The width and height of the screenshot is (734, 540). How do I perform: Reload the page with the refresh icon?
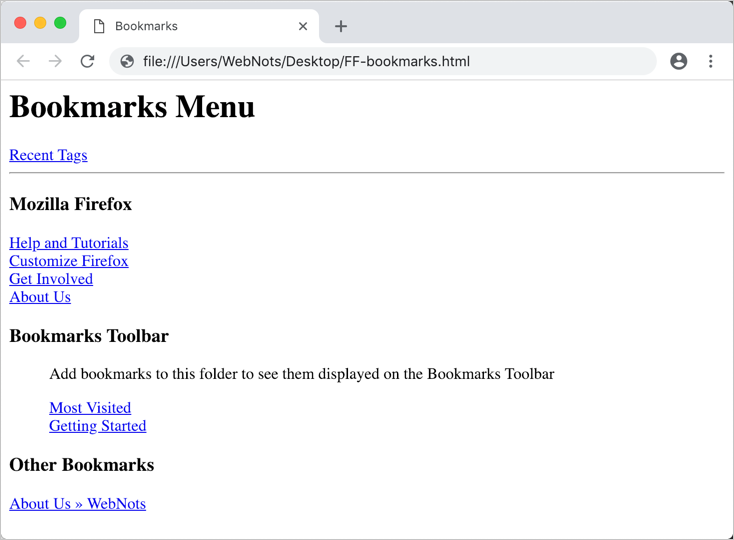pos(87,61)
